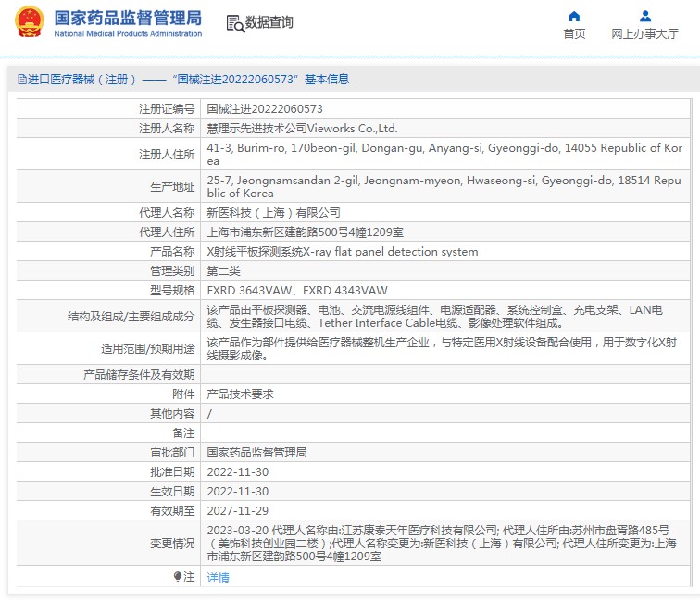Click the 注册证编号 label cell
This screenshot has height=601, width=700.
pyautogui.click(x=167, y=109)
